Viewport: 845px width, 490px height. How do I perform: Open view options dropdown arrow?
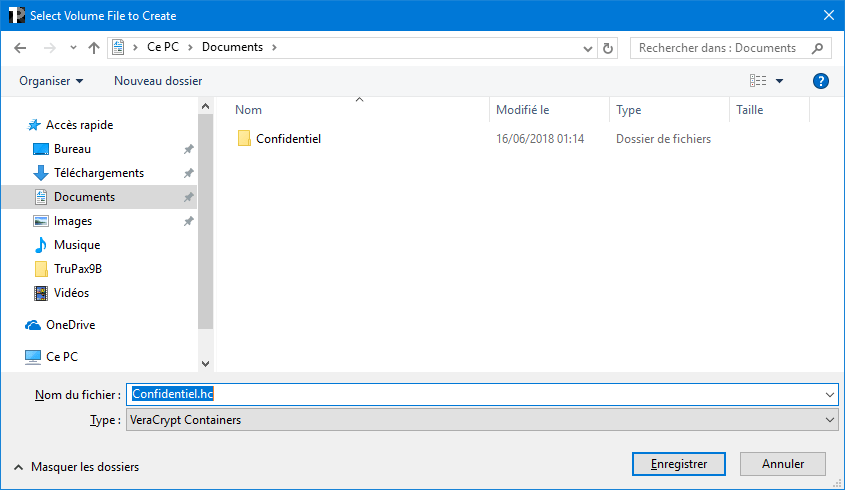coord(779,81)
